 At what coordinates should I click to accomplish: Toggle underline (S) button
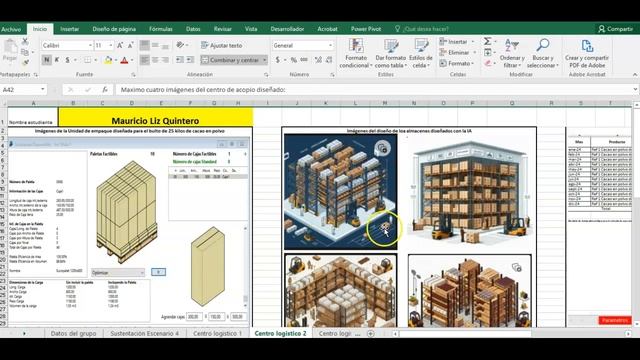pos(67,60)
